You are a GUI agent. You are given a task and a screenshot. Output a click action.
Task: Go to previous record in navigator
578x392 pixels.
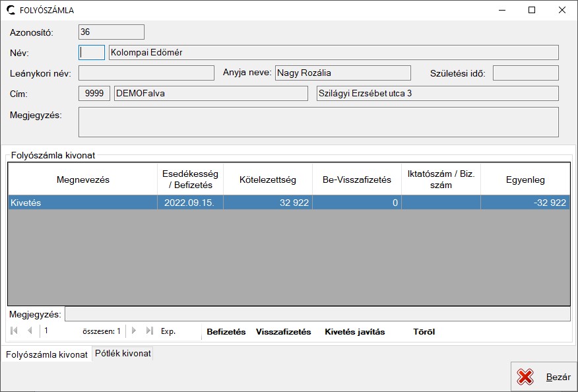point(30,331)
